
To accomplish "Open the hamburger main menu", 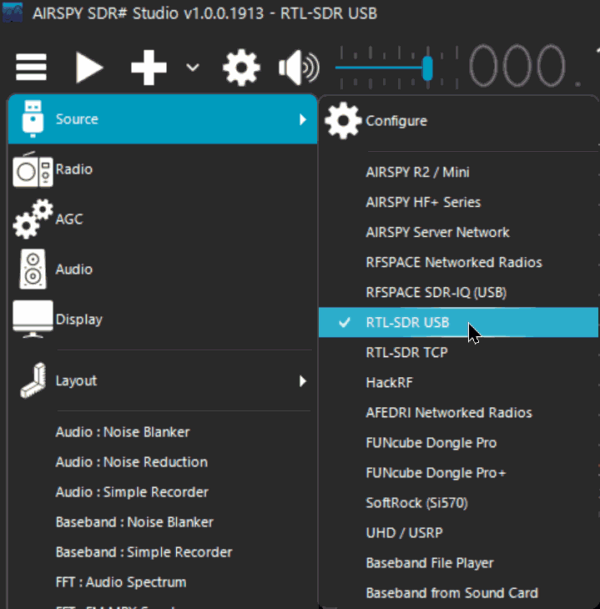I will tap(32, 68).
